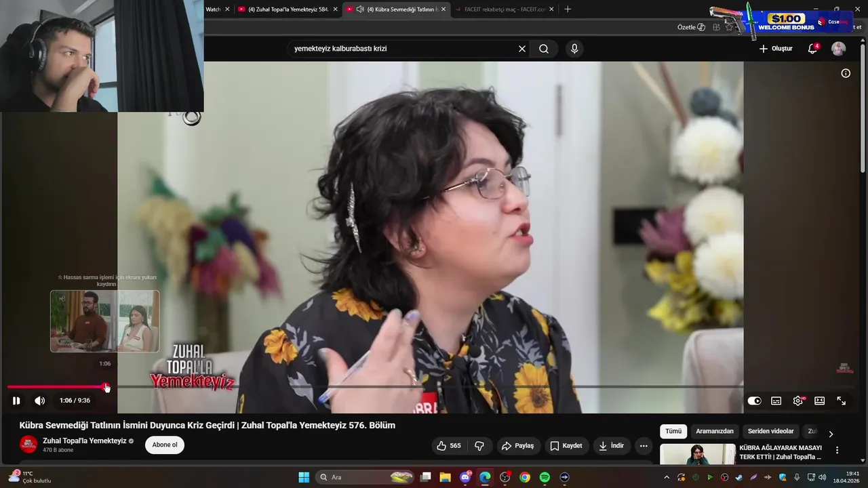The image size is (868, 488).
Task: Open the YouTube account avatar menu
Action: tap(839, 49)
